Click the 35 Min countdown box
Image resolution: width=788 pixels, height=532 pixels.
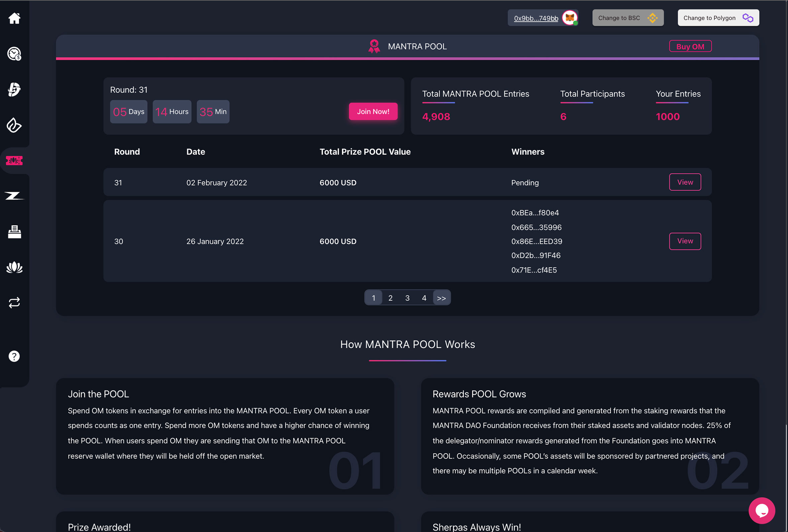point(213,112)
